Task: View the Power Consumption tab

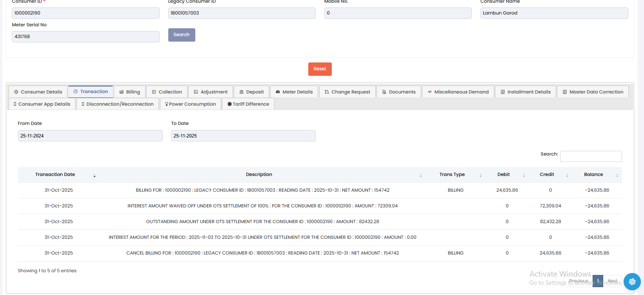Action: (x=191, y=104)
